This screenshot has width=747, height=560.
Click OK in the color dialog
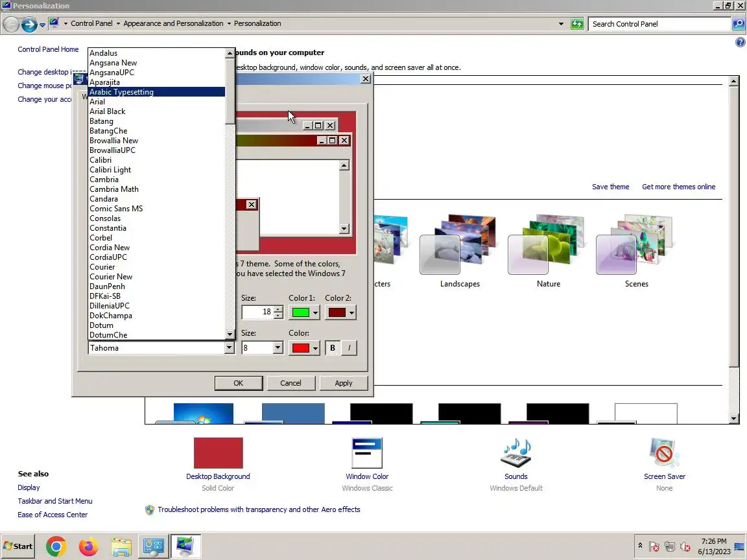(239, 383)
